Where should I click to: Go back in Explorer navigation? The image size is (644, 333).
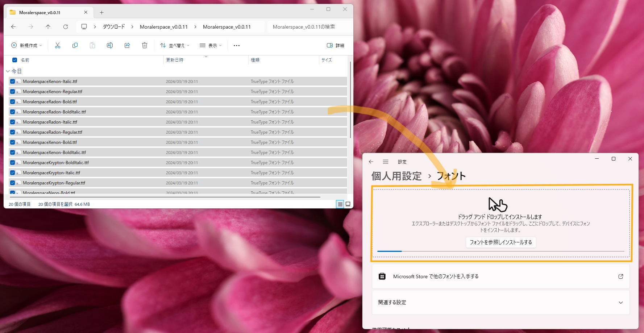[13, 27]
